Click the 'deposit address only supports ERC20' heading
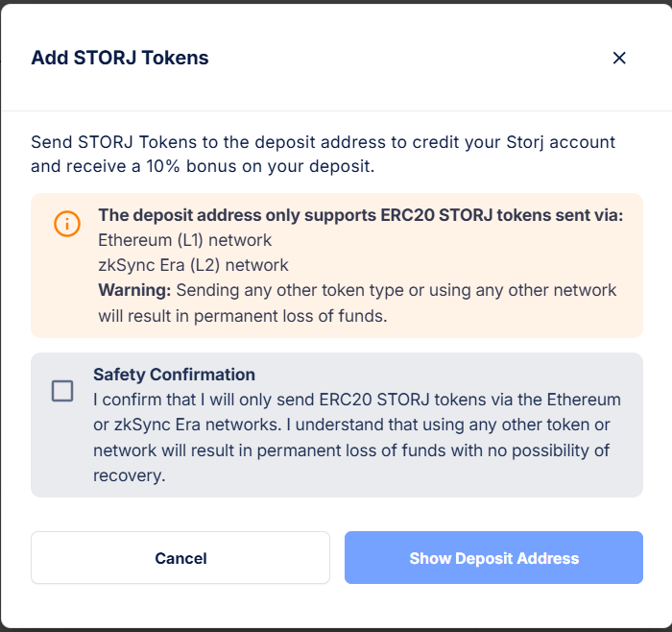The width and height of the screenshot is (672, 632). pyautogui.click(x=360, y=215)
